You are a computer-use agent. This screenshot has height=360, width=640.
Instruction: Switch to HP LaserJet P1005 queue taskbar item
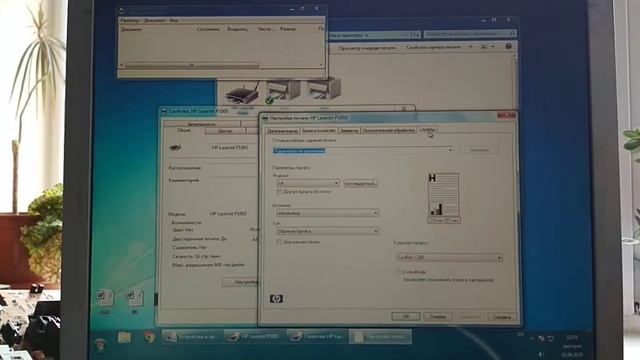[255, 337]
